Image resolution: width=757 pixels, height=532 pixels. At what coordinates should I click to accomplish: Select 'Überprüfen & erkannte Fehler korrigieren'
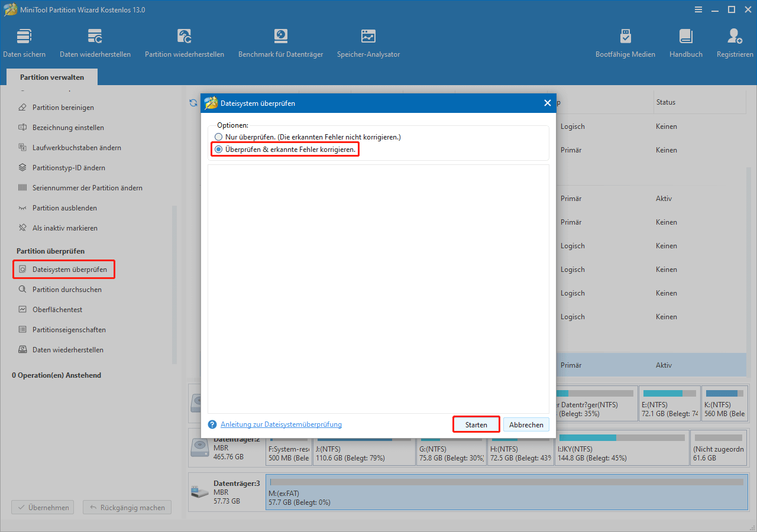click(218, 149)
